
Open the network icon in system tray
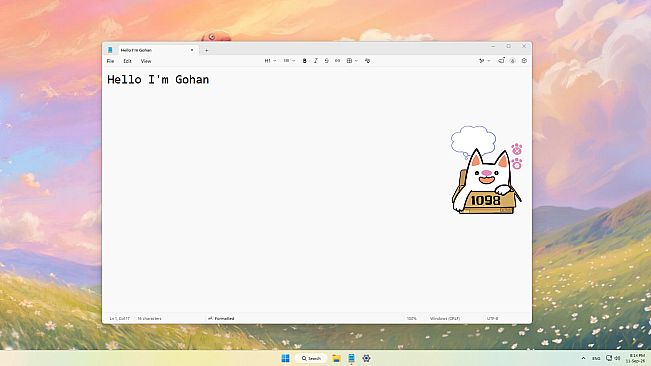(609, 358)
